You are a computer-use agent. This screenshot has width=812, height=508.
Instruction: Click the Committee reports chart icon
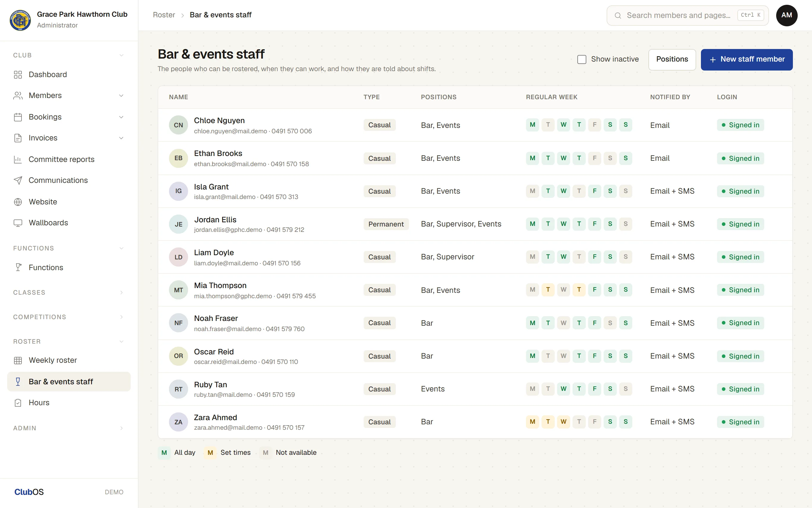[18, 159]
